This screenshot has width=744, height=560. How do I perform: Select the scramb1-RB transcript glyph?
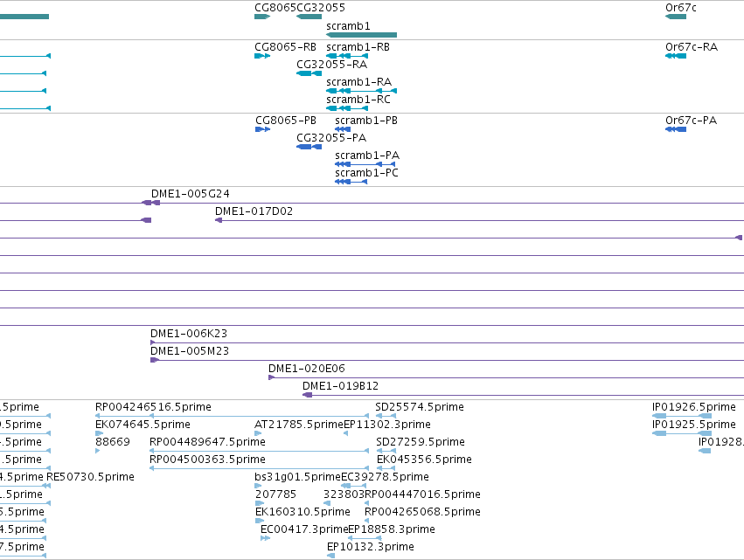(x=347, y=56)
